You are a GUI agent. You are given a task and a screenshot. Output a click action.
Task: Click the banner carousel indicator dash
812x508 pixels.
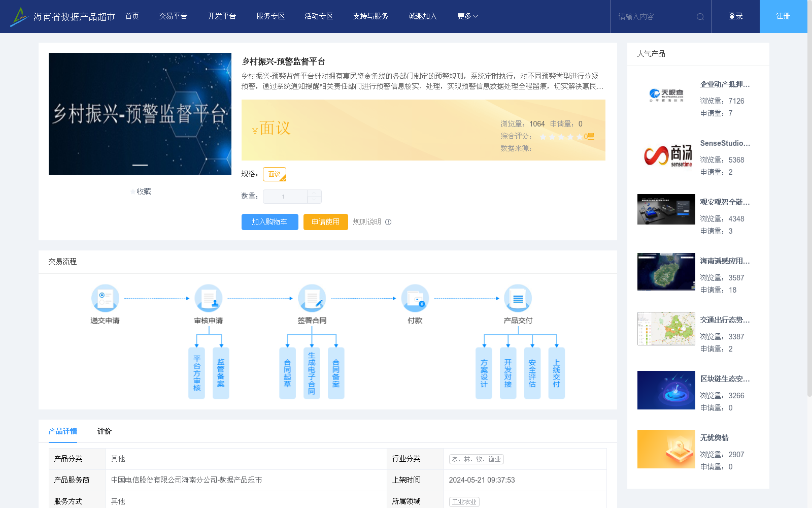pos(140,165)
